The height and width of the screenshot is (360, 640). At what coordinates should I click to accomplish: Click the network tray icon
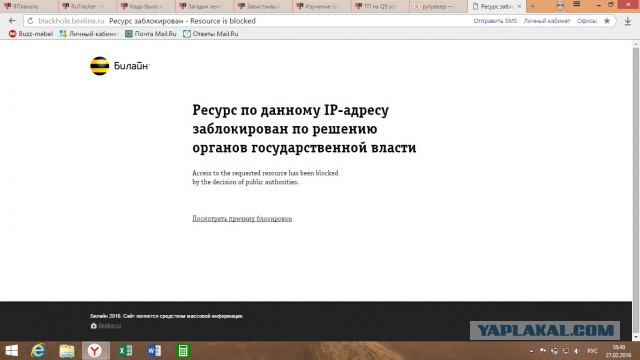click(x=565, y=351)
